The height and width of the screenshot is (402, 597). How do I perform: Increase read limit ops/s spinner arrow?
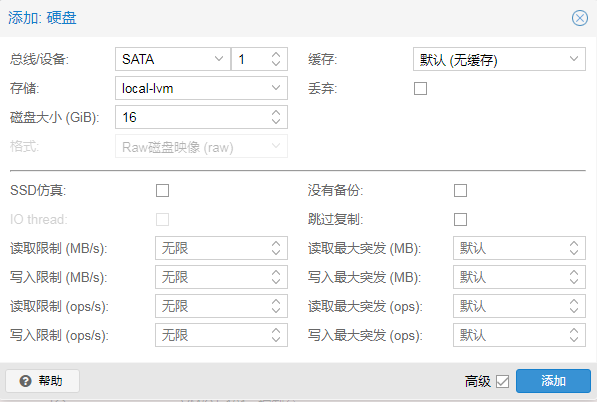click(276, 302)
